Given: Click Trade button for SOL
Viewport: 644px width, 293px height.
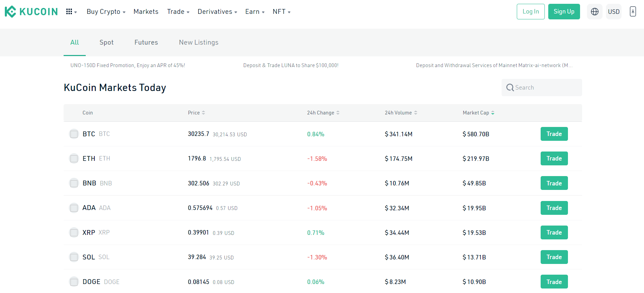Looking at the screenshot, I should [554, 257].
